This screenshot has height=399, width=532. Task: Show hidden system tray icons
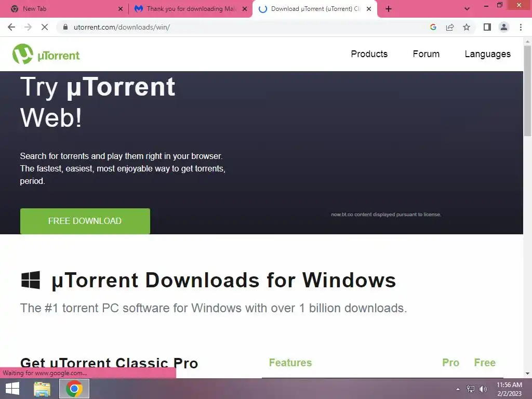458,389
